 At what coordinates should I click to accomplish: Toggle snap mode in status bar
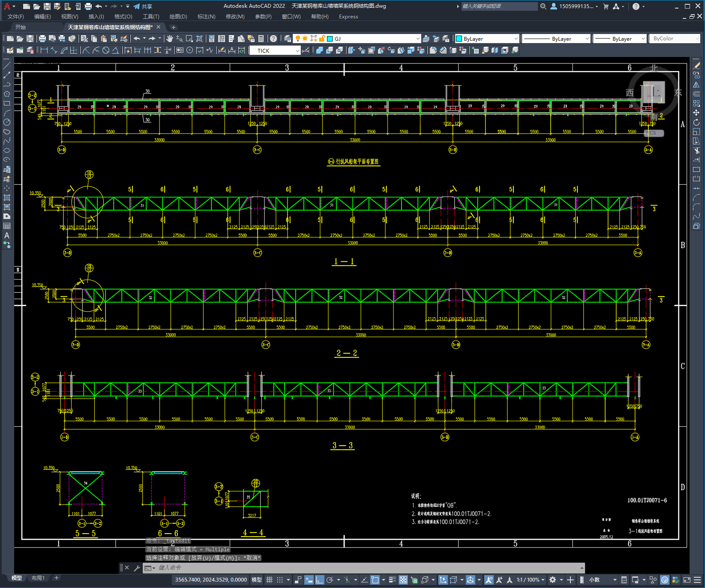(x=280, y=580)
